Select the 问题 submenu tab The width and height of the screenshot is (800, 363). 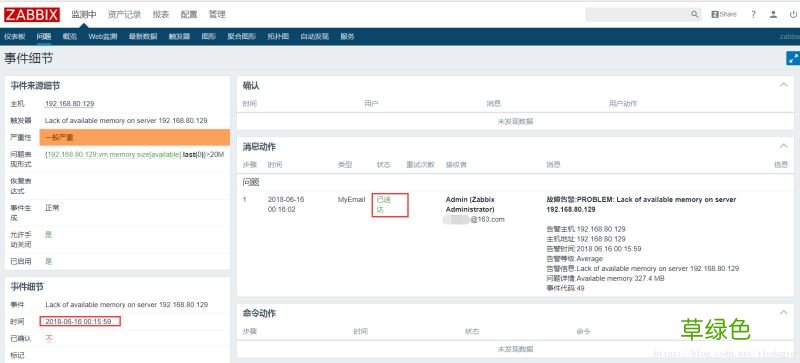[x=44, y=36]
